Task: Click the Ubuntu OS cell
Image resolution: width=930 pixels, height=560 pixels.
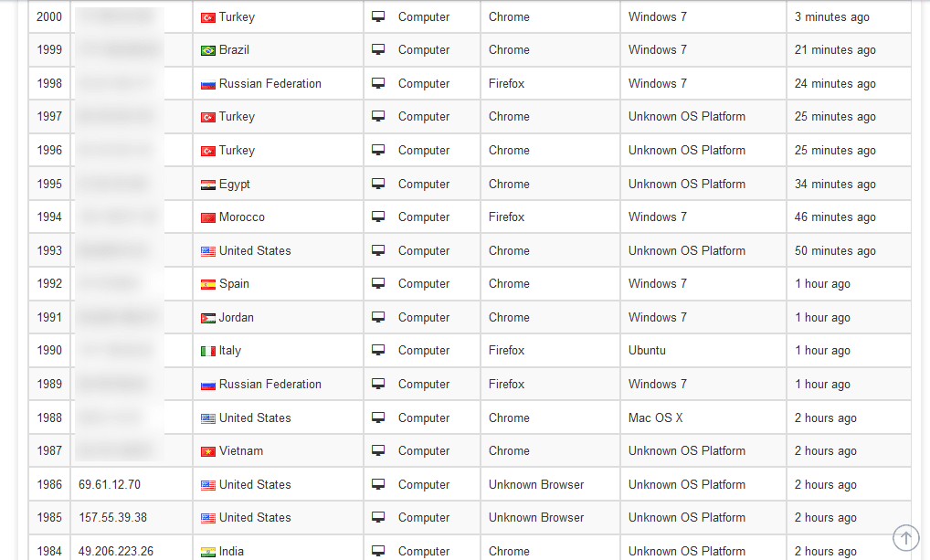Action: click(x=647, y=350)
